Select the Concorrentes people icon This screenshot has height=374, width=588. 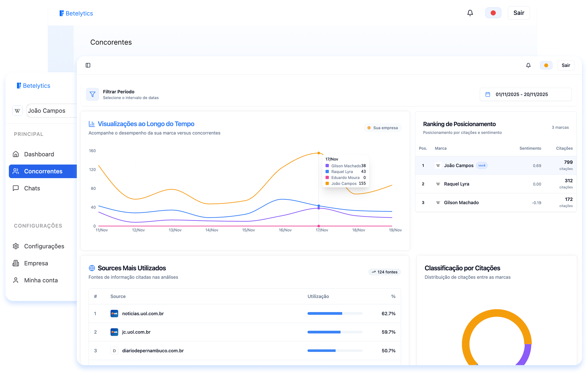point(16,171)
